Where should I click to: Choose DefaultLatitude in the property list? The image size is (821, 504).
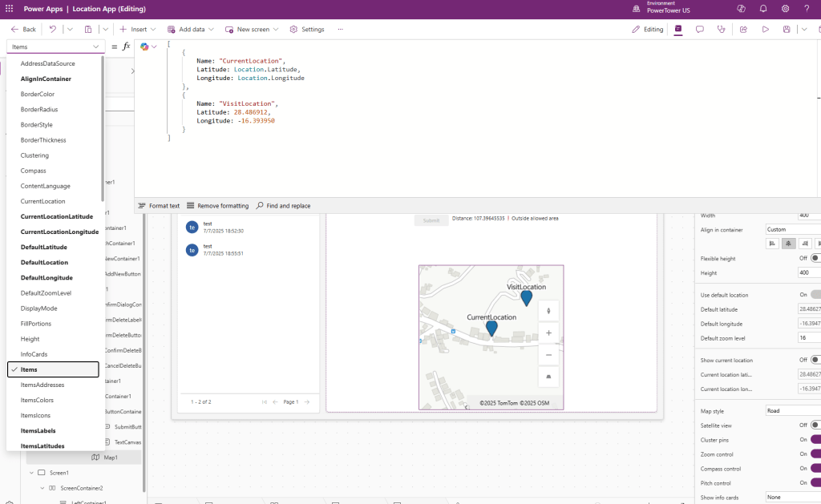pyautogui.click(x=44, y=247)
